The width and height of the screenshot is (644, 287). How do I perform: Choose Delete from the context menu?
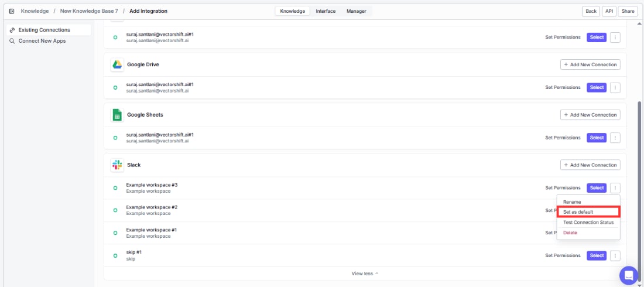point(588,233)
